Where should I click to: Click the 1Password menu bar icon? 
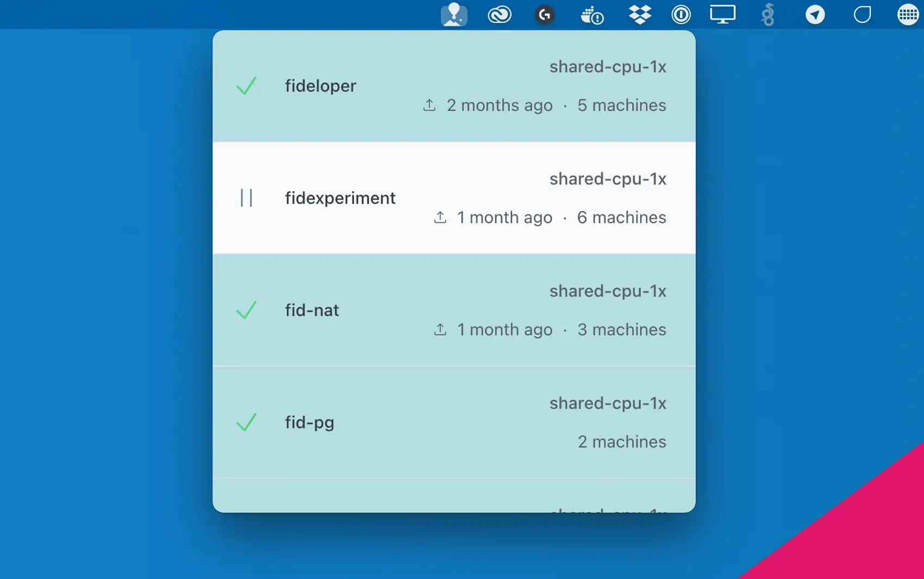pos(681,15)
